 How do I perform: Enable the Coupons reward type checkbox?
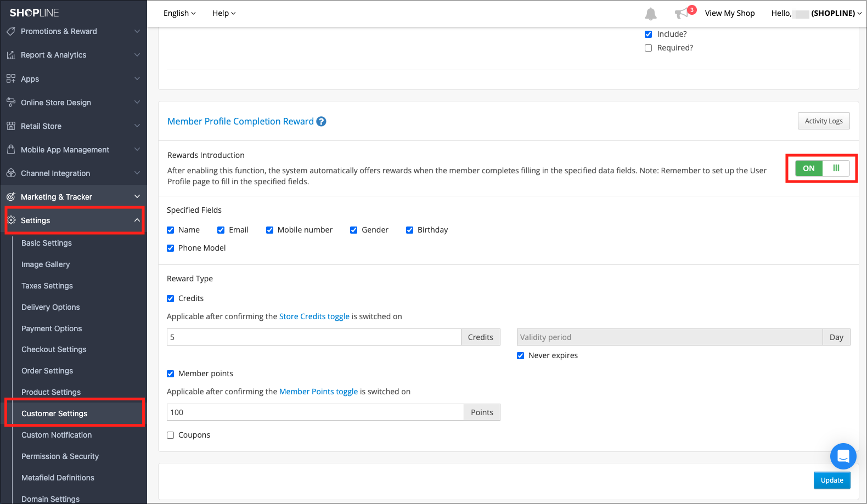coord(171,435)
